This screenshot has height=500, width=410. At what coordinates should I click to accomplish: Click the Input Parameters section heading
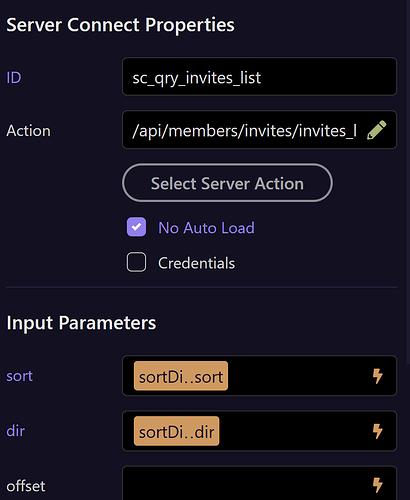(81, 323)
